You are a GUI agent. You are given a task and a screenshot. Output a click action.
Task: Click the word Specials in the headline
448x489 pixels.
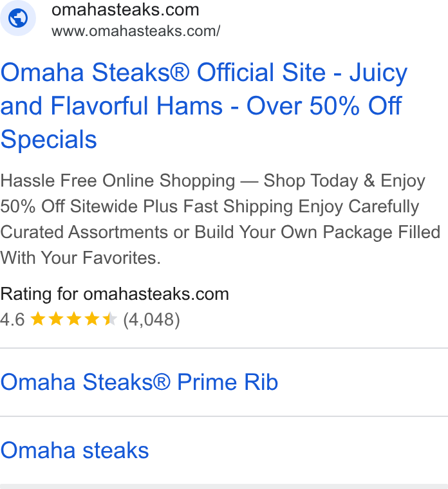(x=49, y=139)
